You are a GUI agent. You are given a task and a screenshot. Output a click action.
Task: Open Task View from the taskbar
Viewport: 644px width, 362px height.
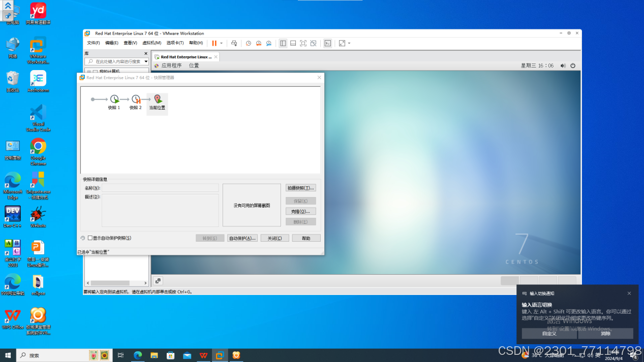point(120,355)
